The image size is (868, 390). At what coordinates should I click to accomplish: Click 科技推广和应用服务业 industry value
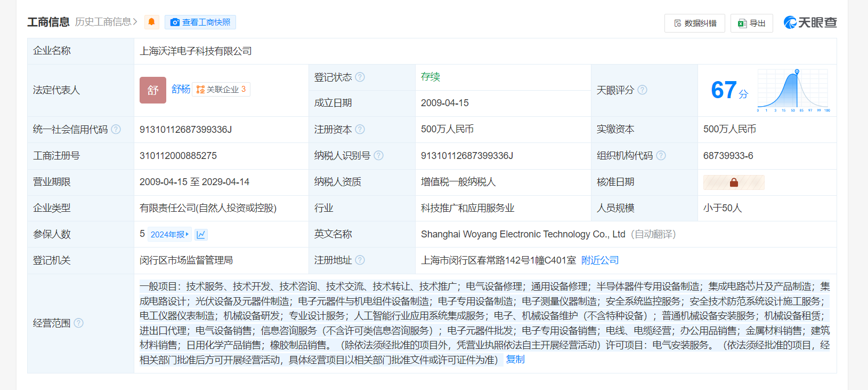click(x=467, y=208)
